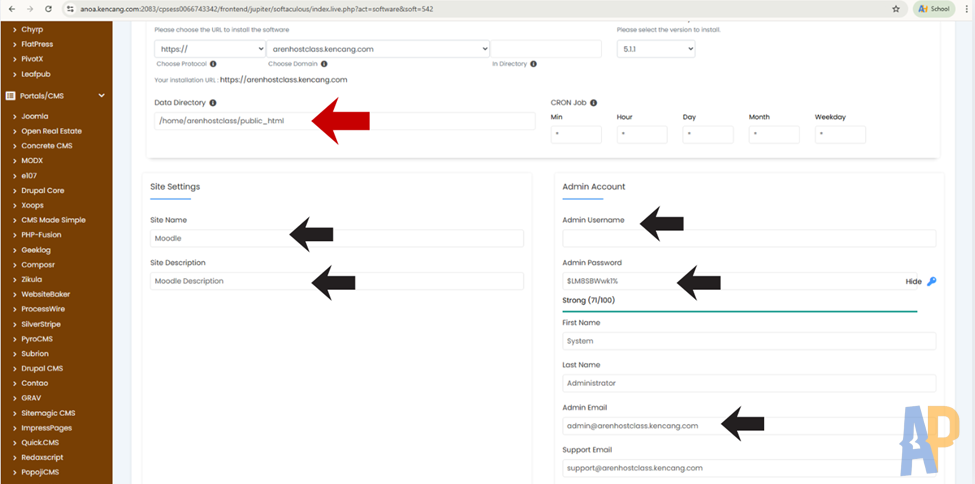The height and width of the screenshot is (484, 975).
Task: Click the empty Admin Username field
Action: [748, 239]
